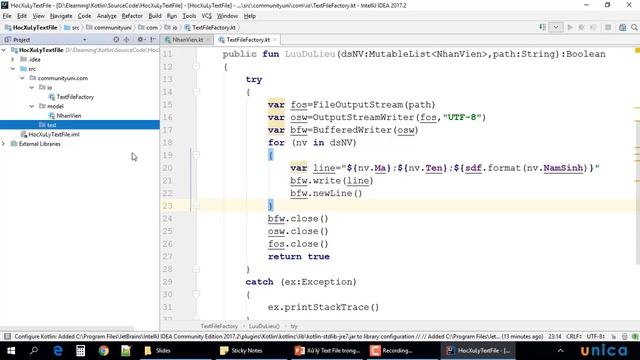Click the UTF-8 encoding selector
Viewport: 640px width, 360px height.
click(595, 336)
